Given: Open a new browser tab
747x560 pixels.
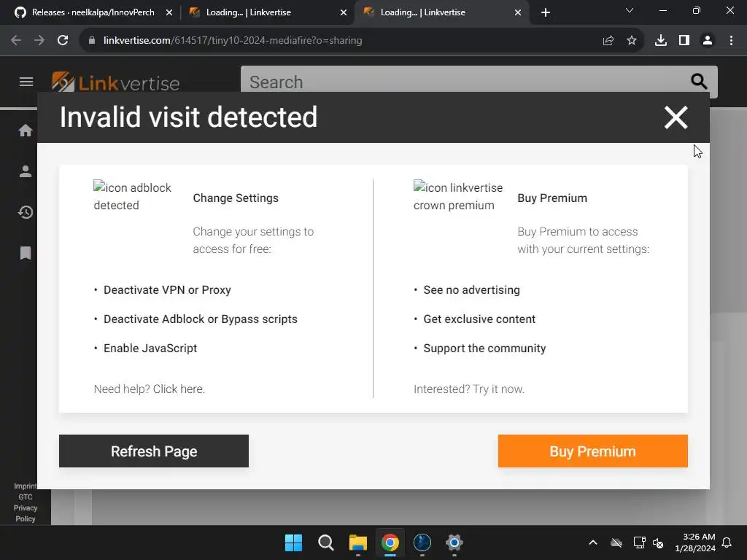Looking at the screenshot, I should point(546,12).
